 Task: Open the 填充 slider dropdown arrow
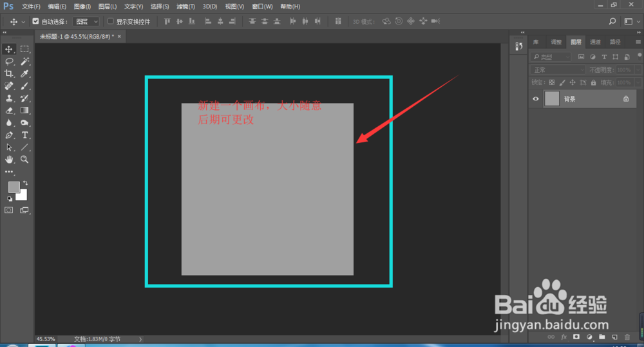638,82
